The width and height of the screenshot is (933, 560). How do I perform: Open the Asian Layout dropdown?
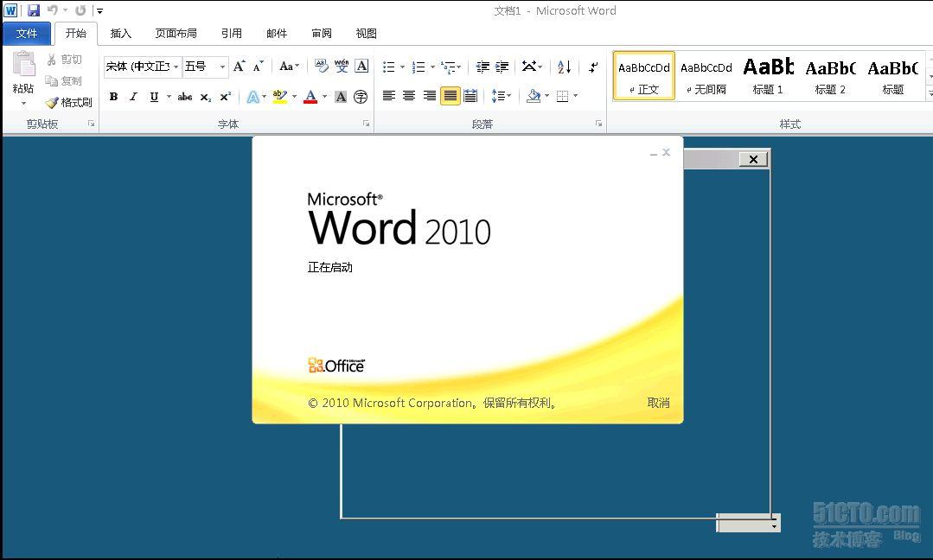pyautogui.click(x=532, y=67)
